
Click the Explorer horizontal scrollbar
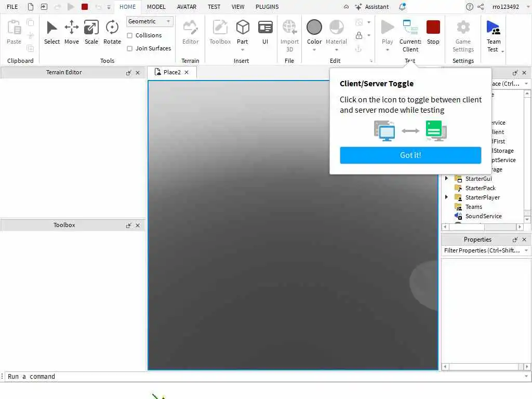point(483,227)
